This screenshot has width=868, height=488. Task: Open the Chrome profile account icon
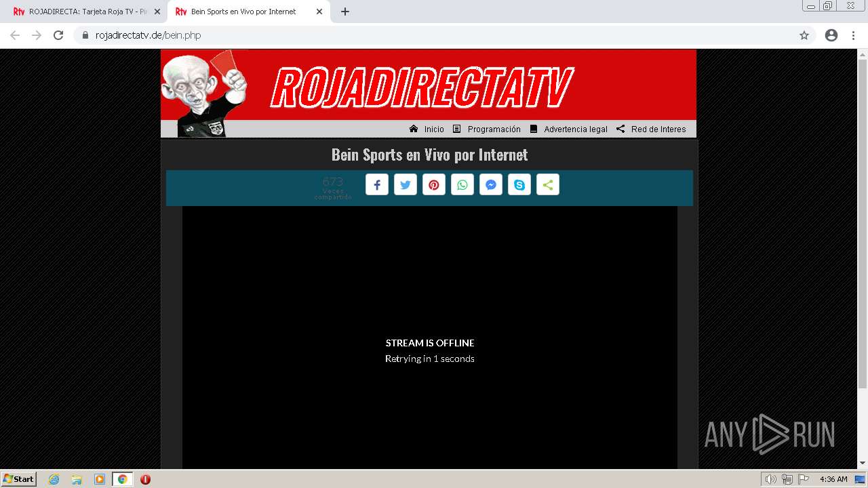(831, 35)
